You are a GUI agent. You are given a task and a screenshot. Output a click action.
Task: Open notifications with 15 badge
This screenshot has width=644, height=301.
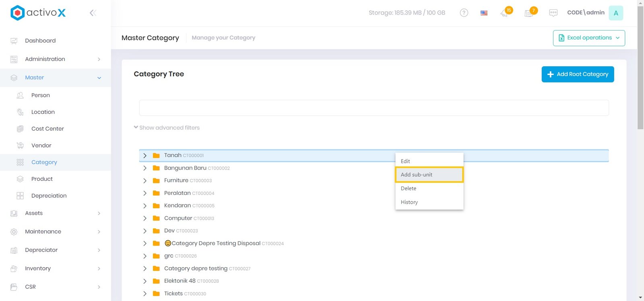(x=505, y=13)
